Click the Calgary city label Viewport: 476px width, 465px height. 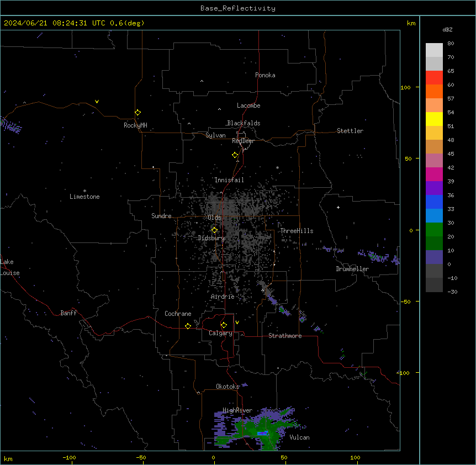point(220,333)
